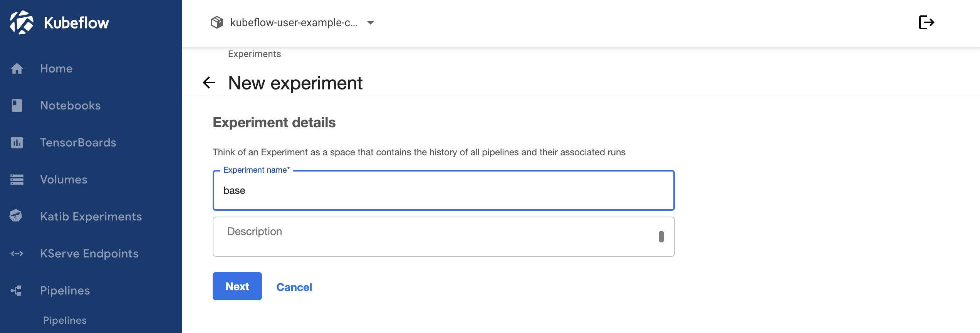Screen dimensions: 980x333
Task: Open the Experiments breadcrumb
Action: pyautogui.click(x=254, y=54)
